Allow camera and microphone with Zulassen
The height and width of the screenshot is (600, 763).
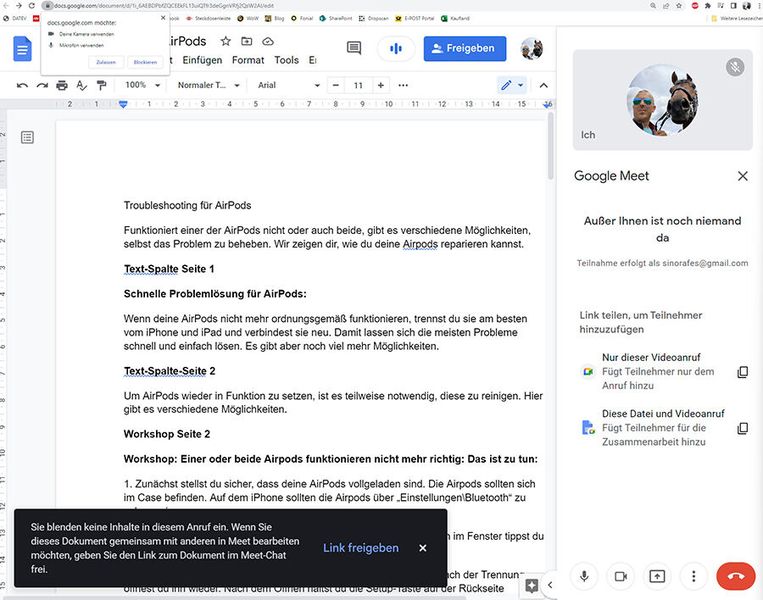[x=106, y=62]
